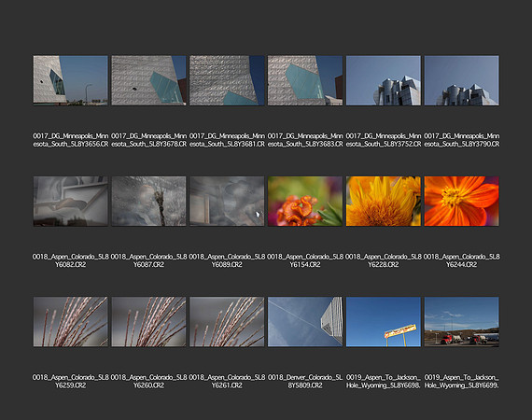Select red trucks thumbnail SL8Y6699
This screenshot has width=532, height=420.
point(461,322)
